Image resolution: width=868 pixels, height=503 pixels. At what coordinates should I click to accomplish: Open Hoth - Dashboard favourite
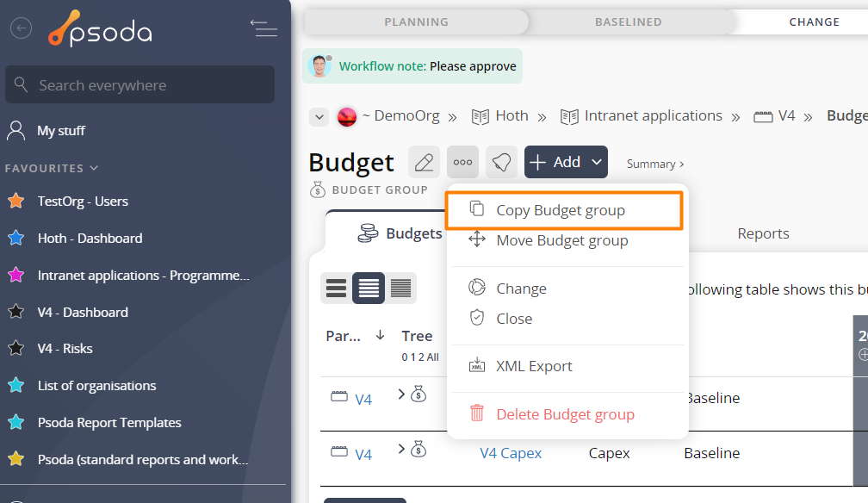tap(90, 239)
